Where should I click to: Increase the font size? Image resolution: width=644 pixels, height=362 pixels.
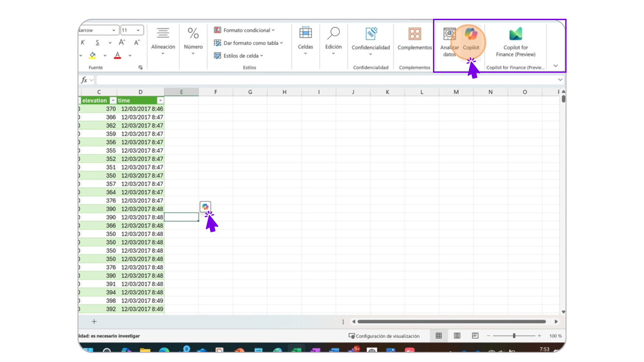[122, 43]
